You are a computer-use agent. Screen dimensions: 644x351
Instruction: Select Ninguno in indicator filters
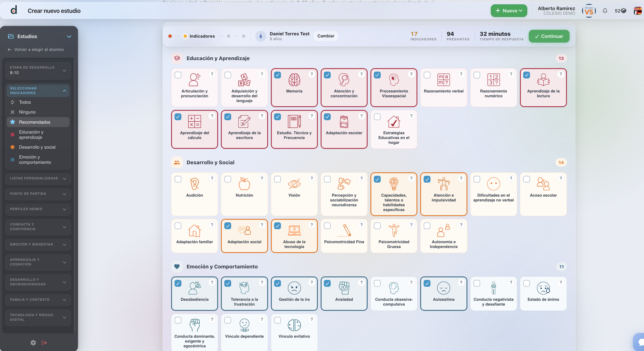pos(38,112)
